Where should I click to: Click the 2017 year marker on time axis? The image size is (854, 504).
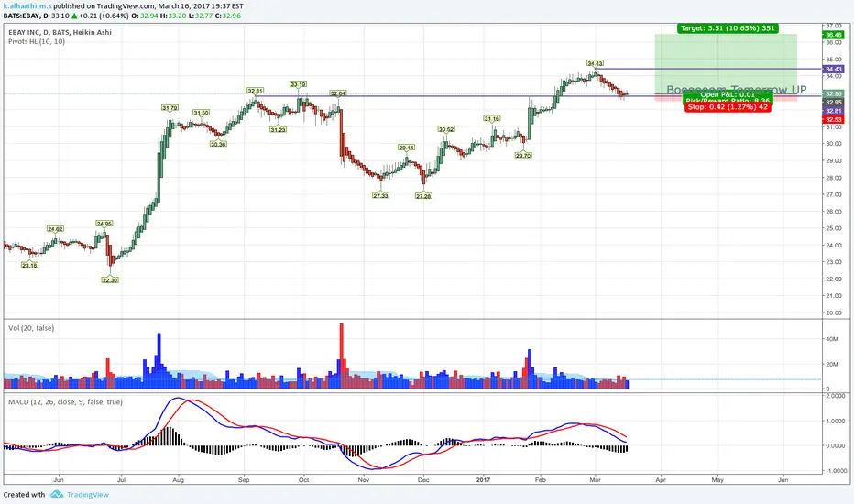(483, 480)
